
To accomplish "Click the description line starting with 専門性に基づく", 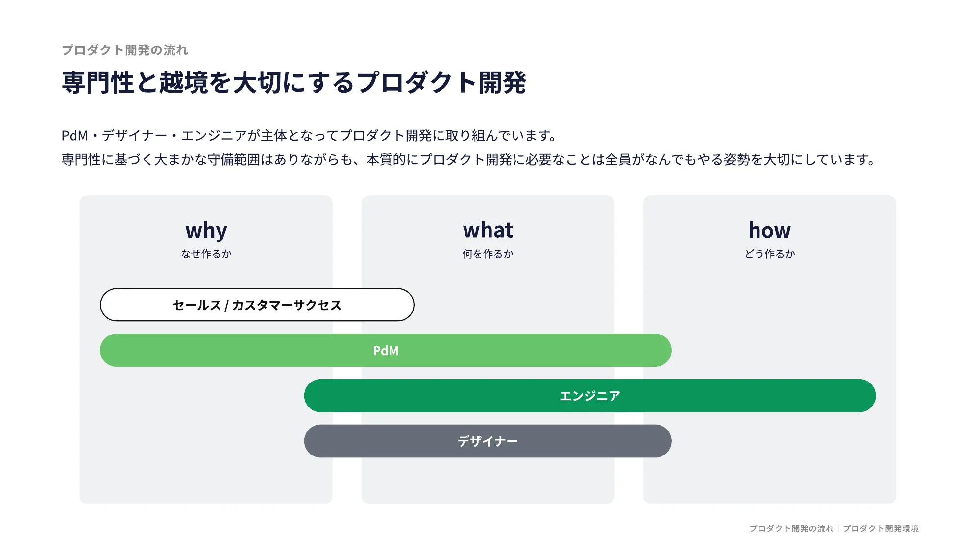I will [x=468, y=159].
